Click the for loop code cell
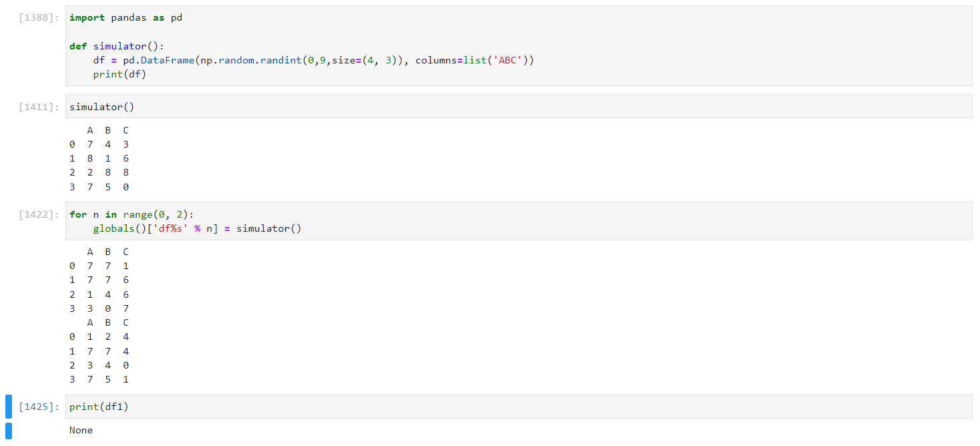980x446 pixels. click(x=519, y=221)
